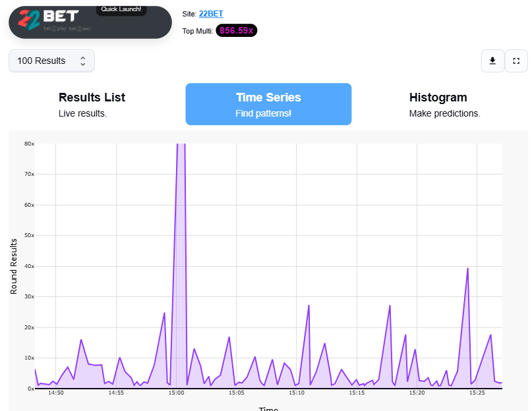Click the 22BET Quick Launch banner
This screenshot has height=411, width=532.
click(x=90, y=22)
